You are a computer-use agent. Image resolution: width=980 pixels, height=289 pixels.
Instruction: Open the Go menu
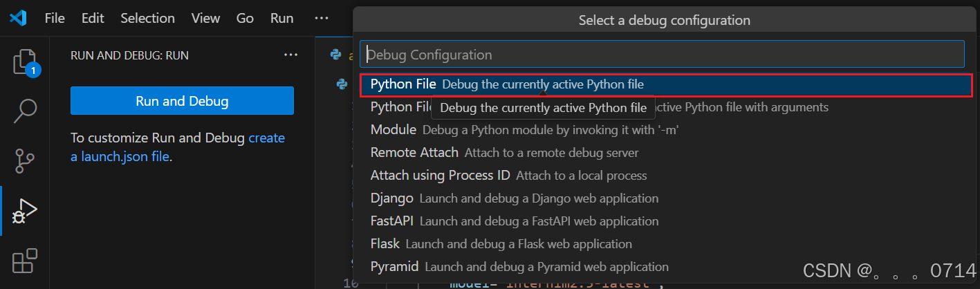tap(245, 19)
